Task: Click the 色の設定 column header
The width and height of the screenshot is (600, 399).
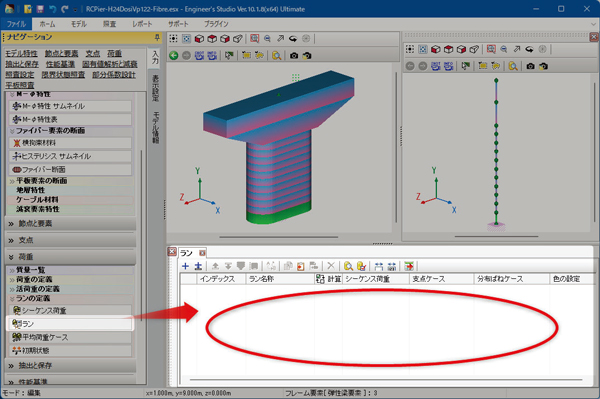Action: pyautogui.click(x=566, y=279)
